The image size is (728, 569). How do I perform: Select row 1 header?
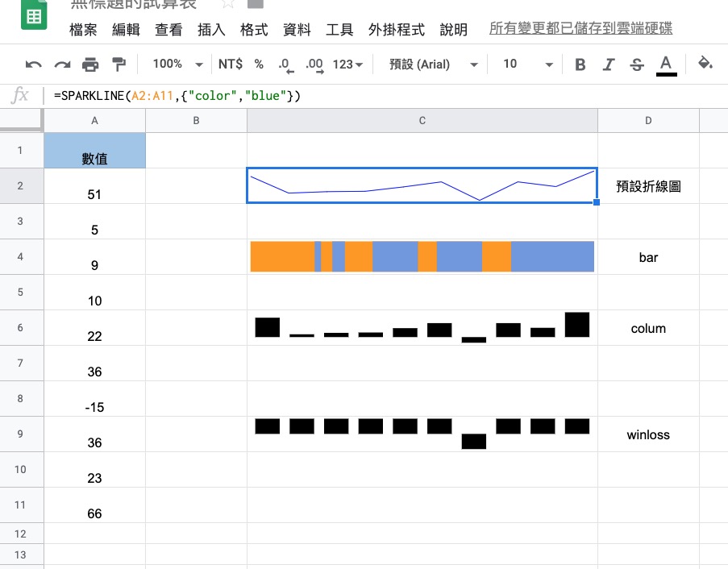(20, 151)
